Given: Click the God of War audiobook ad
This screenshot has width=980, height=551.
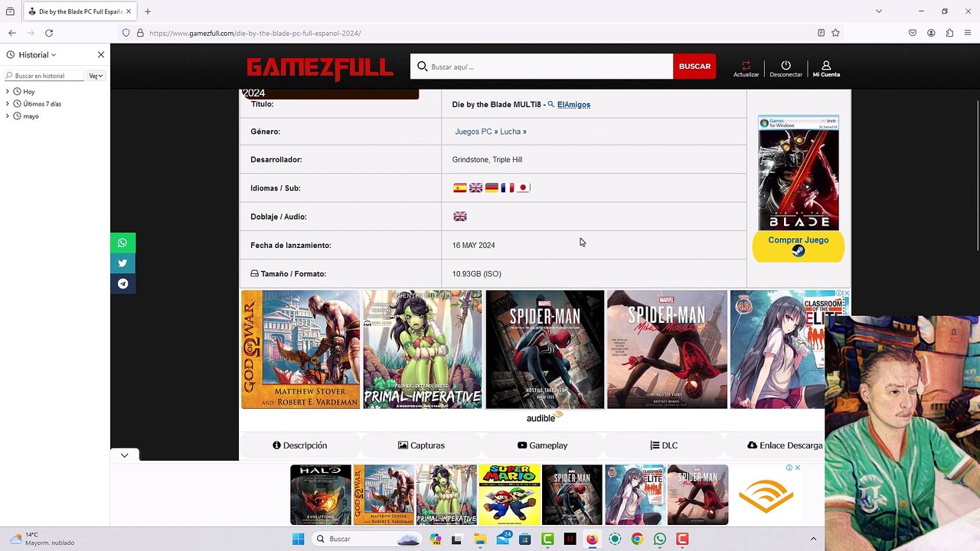Looking at the screenshot, I should (x=300, y=350).
